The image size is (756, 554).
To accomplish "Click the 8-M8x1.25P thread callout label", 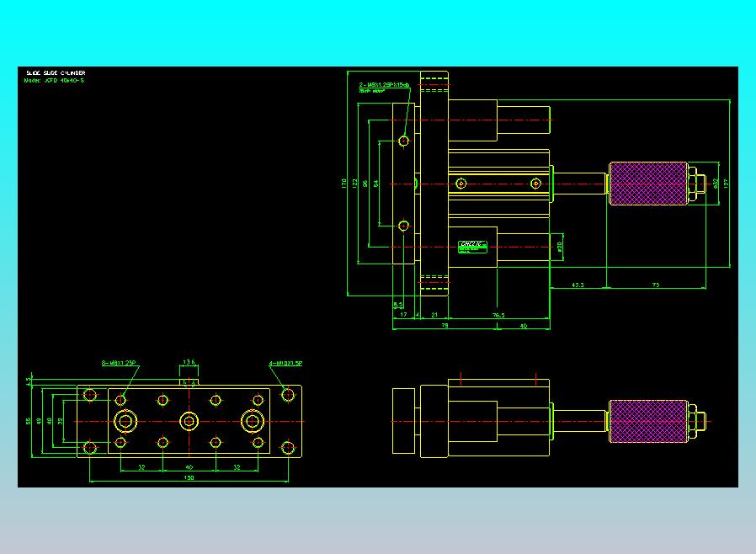I will coord(119,363).
